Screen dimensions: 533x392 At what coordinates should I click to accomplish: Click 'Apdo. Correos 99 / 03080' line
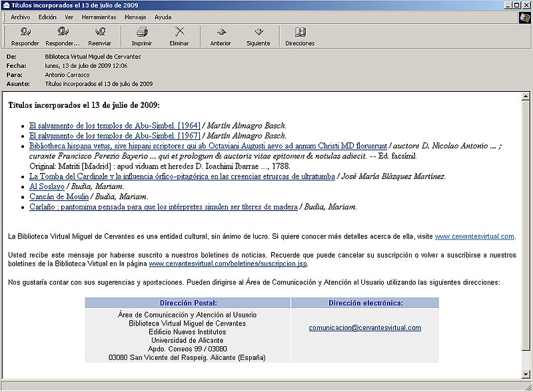tap(187, 349)
